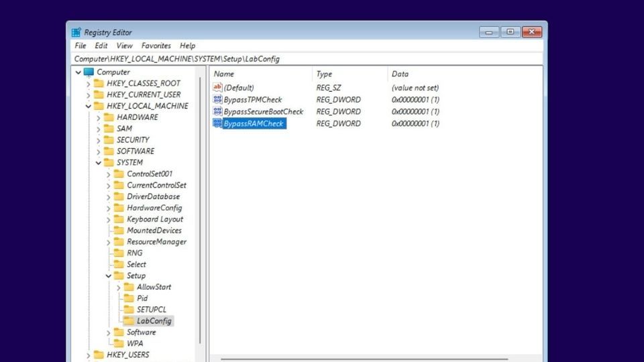Open the File menu

click(80, 46)
